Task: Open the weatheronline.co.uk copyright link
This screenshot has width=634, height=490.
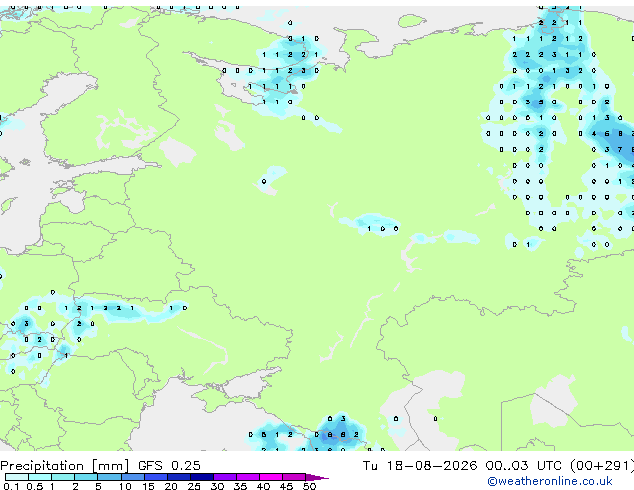Action: tap(549, 481)
